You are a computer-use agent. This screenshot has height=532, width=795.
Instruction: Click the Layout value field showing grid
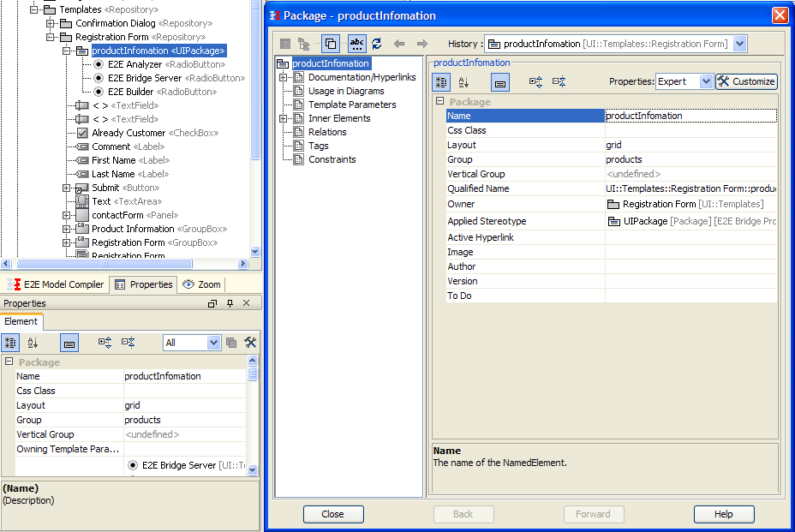690,145
